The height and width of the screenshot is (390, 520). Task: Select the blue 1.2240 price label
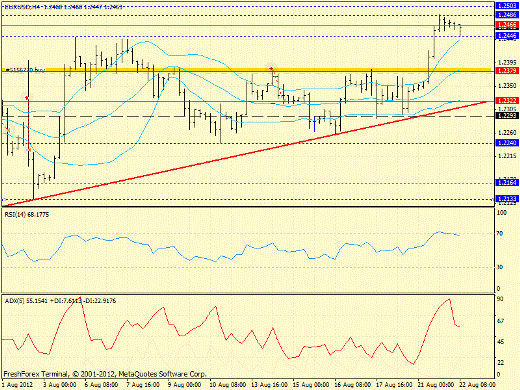[x=507, y=143]
